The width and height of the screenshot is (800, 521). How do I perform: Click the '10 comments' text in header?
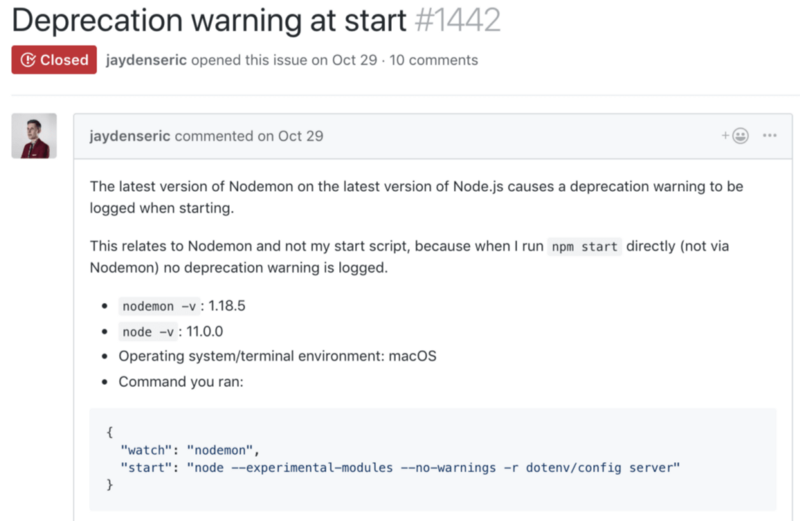(433, 60)
